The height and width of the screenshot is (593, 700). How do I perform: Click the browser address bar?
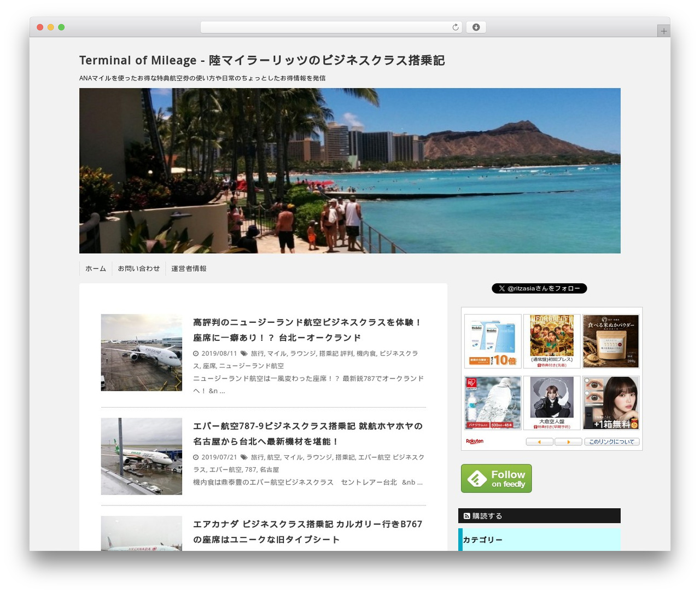click(331, 27)
